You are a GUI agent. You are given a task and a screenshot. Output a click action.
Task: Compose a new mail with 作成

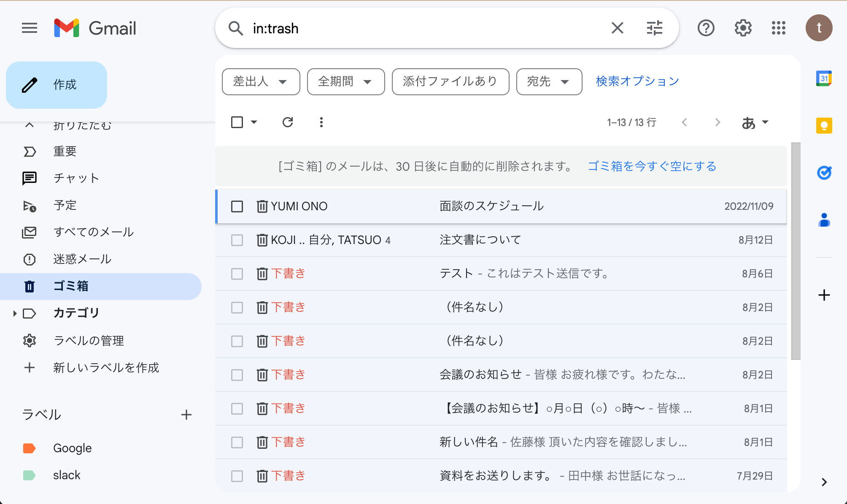point(57,85)
